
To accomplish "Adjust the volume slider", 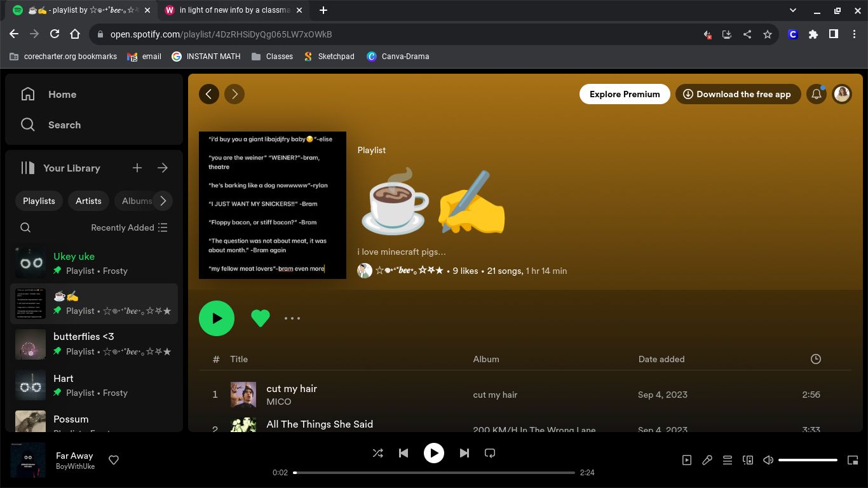I will [808, 460].
